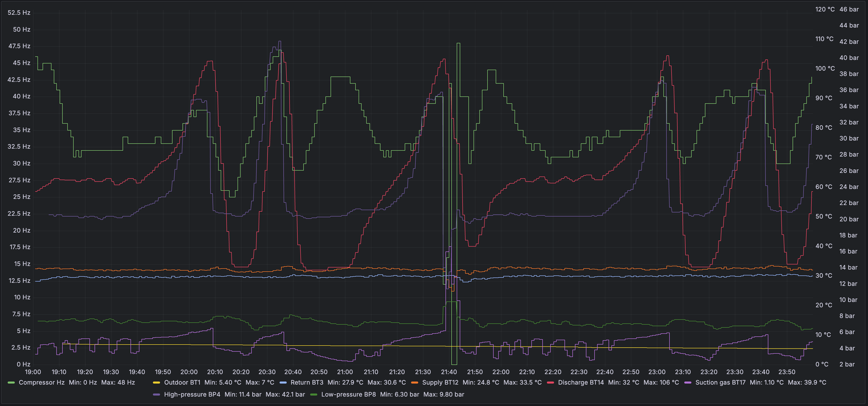Viewport: 868px width, 406px height.
Task: Select the Supply BT12 legend label
Action: [440, 383]
